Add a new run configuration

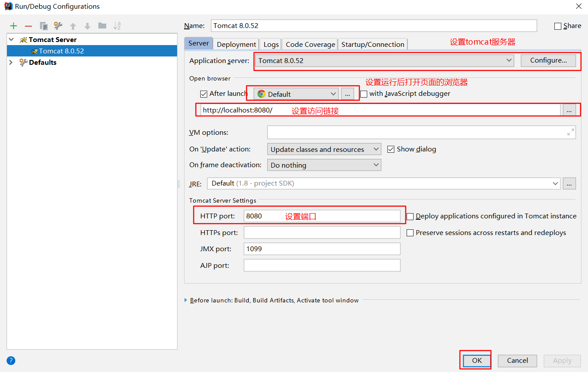pyautogui.click(x=14, y=26)
